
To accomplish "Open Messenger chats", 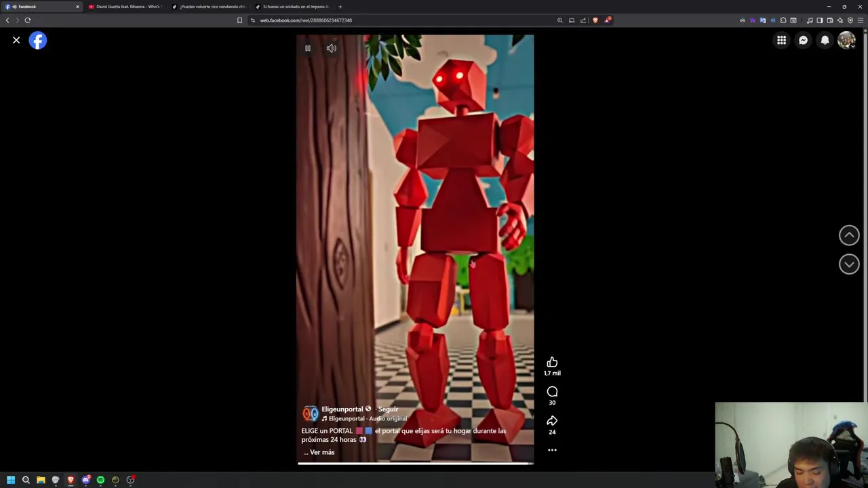I will coord(803,40).
